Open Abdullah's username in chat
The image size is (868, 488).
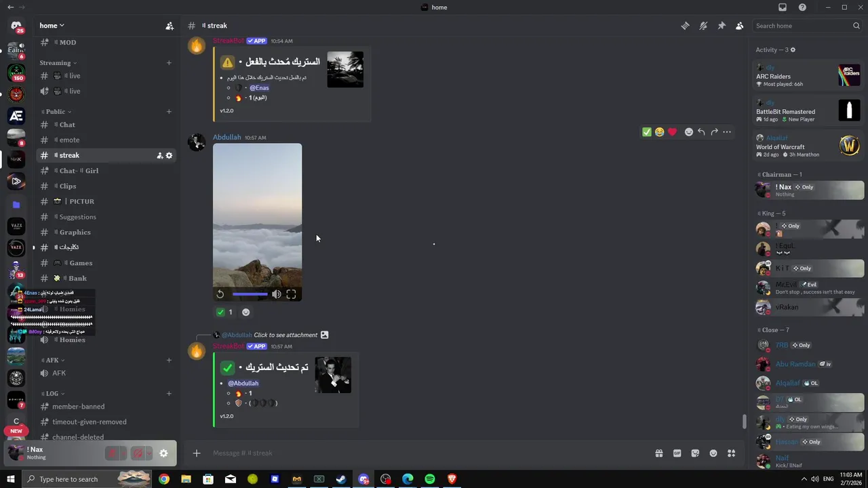(226, 137)
